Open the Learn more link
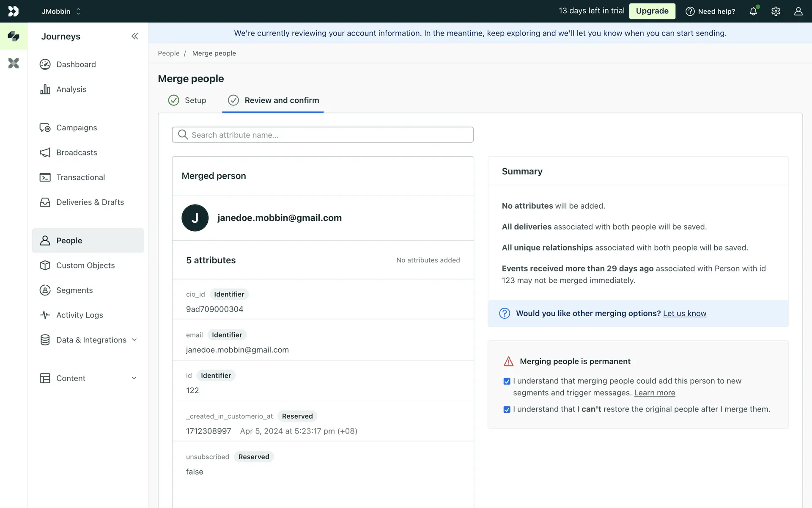812x508 pixels. 654,393
